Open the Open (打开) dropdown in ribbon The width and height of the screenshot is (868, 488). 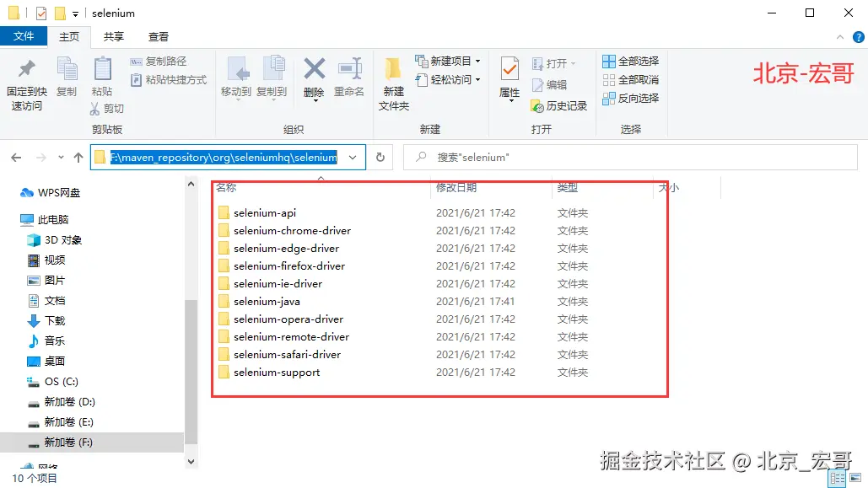click(x=554, y=63)
